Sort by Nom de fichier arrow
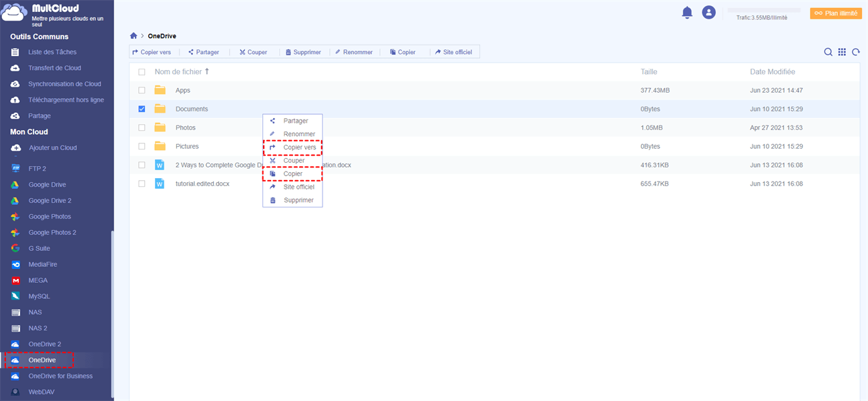This screenshot has height=401, width=868. [x=207, y=71]
